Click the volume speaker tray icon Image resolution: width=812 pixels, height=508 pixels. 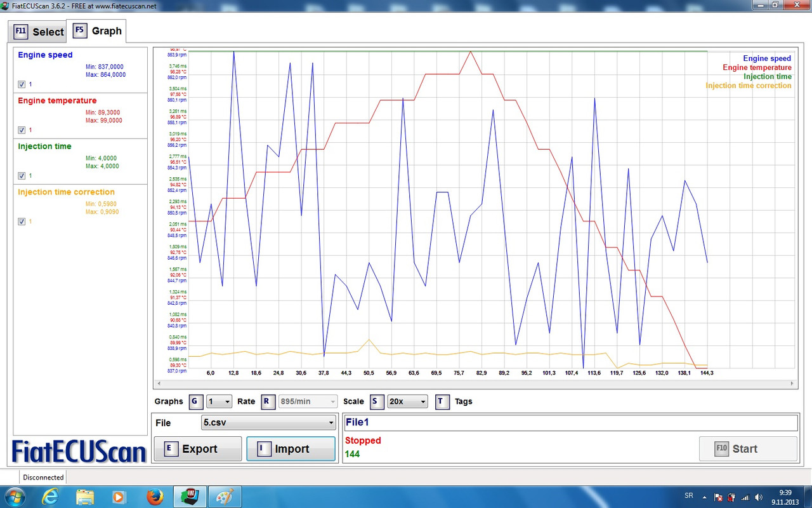pos(758,497)
